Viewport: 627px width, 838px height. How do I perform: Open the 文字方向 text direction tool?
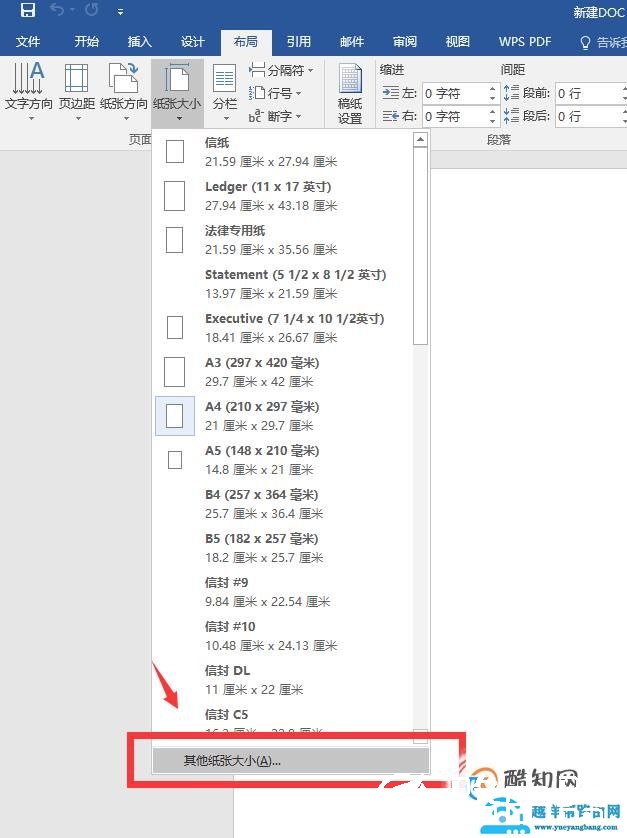[x=29, y=91]
